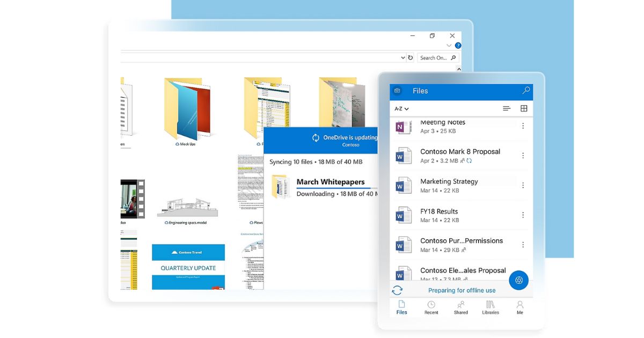Open the Shared tab
This screenshot has width=644, height=338.
460,307
